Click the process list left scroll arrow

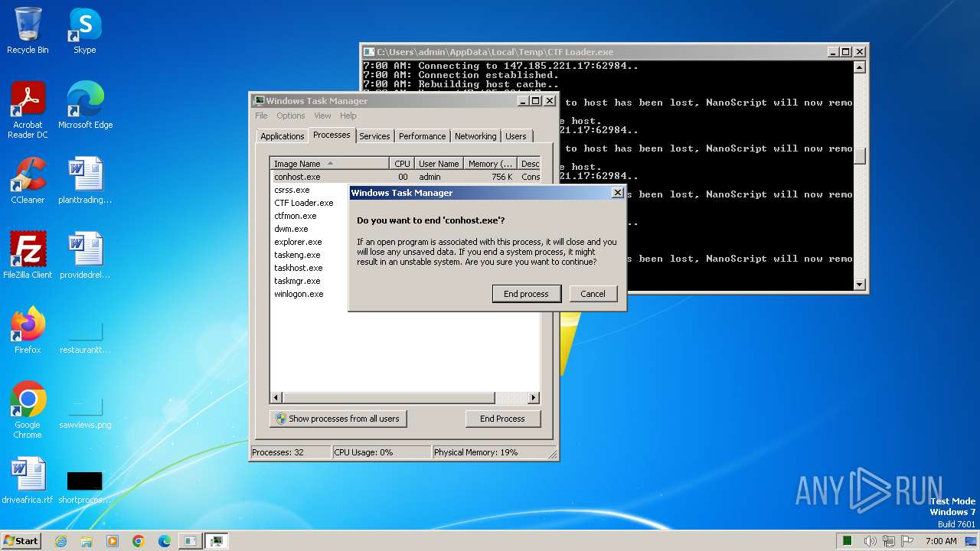[x=276, y=398]
